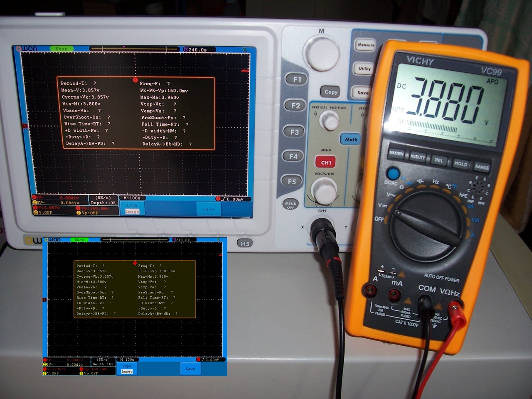Click the Save item in the inset screenshot
Viewport: 532px width, 399px height.
[x=190, y=369]
